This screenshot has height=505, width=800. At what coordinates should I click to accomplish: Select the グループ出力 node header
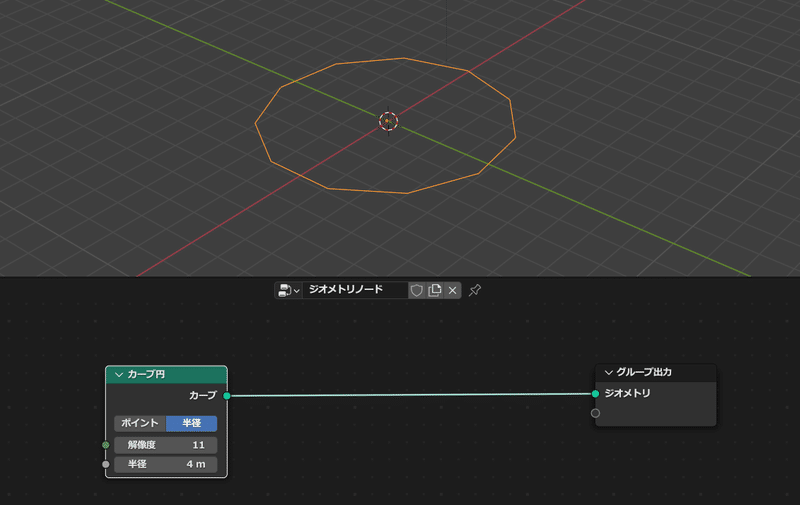coord(656,372)
